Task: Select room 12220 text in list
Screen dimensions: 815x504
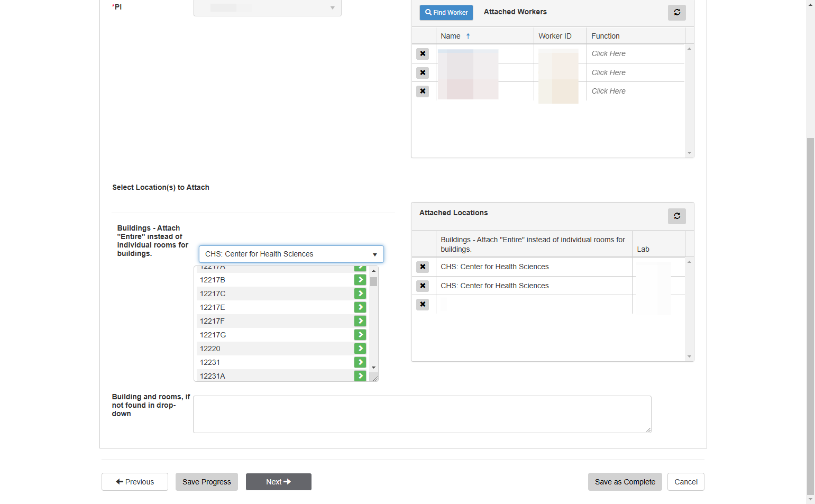Action: click(x=210, y=349)
